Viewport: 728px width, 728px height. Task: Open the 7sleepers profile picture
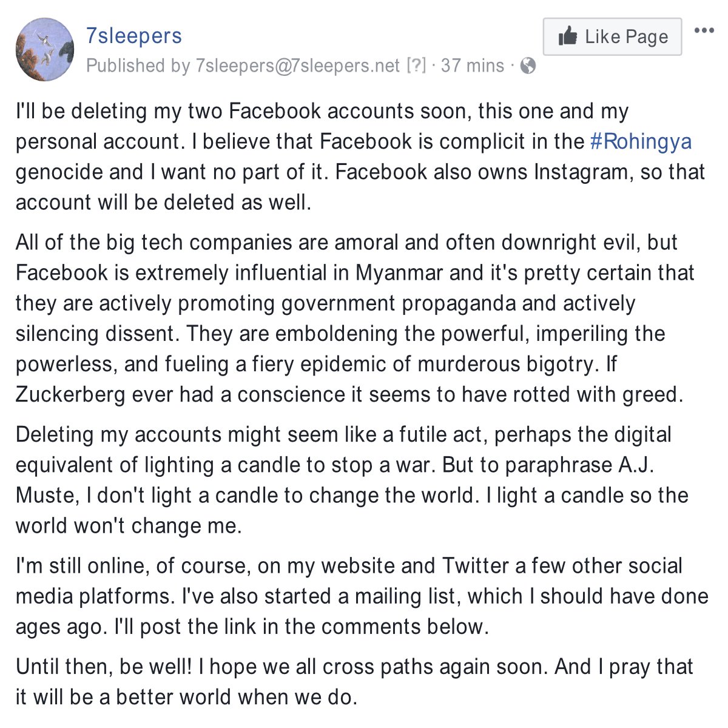point(45,49)
